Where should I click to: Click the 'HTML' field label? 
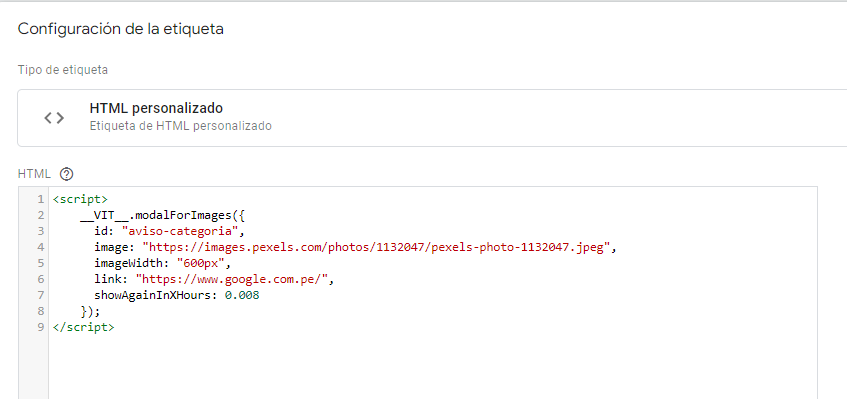tap(34, 174)
